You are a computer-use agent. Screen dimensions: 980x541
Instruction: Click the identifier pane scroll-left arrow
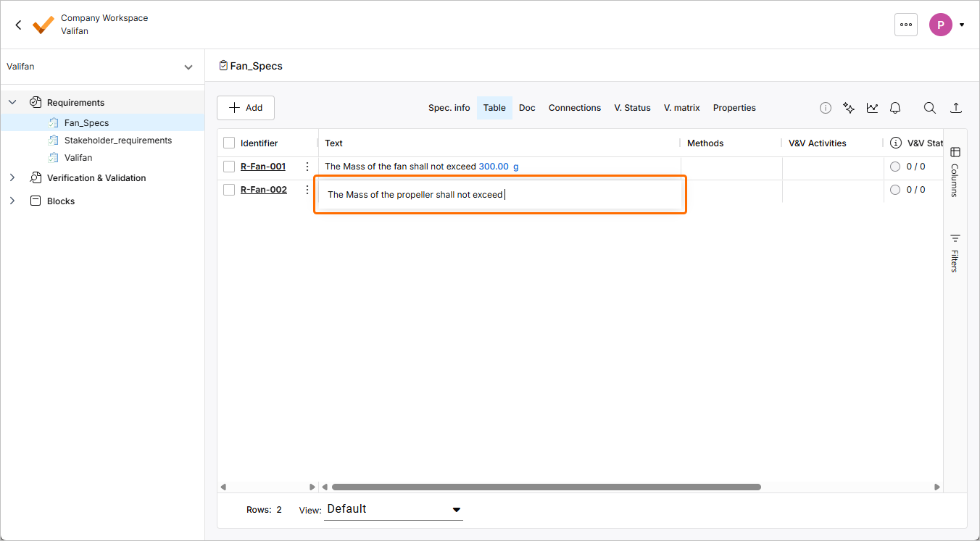pos(223,487)
